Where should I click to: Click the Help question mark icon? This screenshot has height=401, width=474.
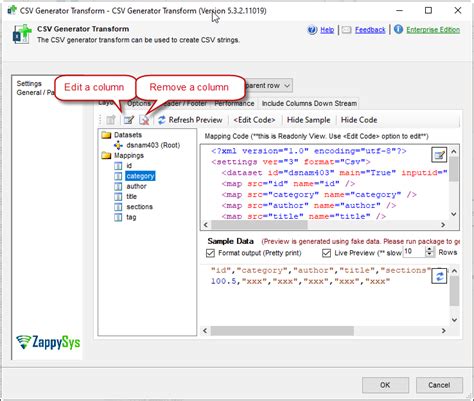point(312,30)
